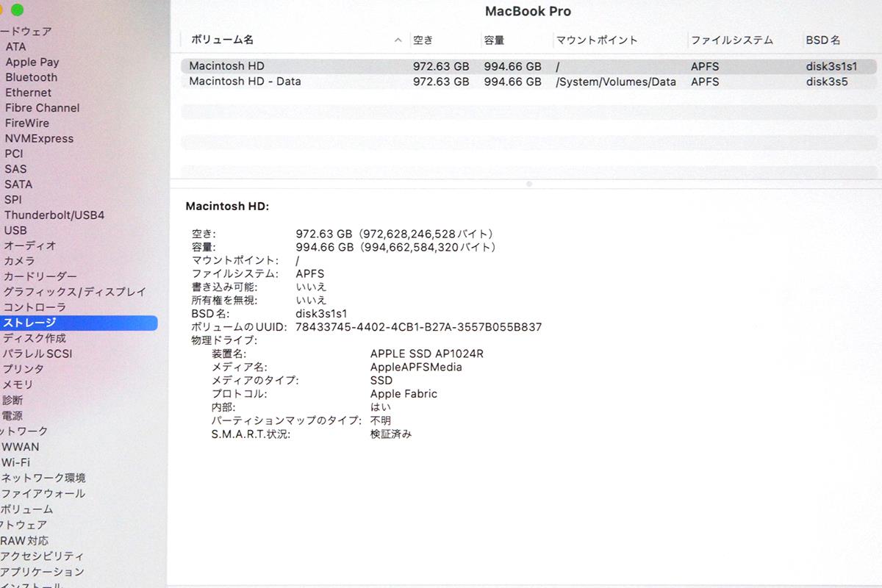Screen dimensions: 882x588
Task: Click disk3s5 in the BSD column
Action: [x=827, y=82]
